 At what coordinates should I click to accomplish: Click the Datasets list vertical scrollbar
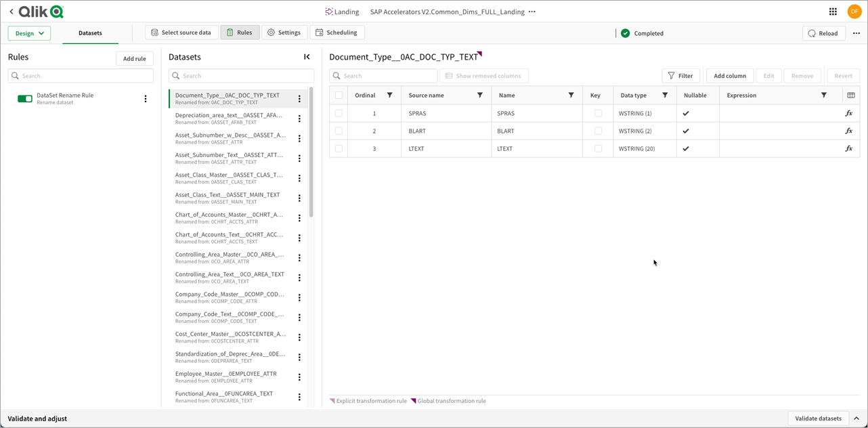pyautogui.click(x=311, y=152)
